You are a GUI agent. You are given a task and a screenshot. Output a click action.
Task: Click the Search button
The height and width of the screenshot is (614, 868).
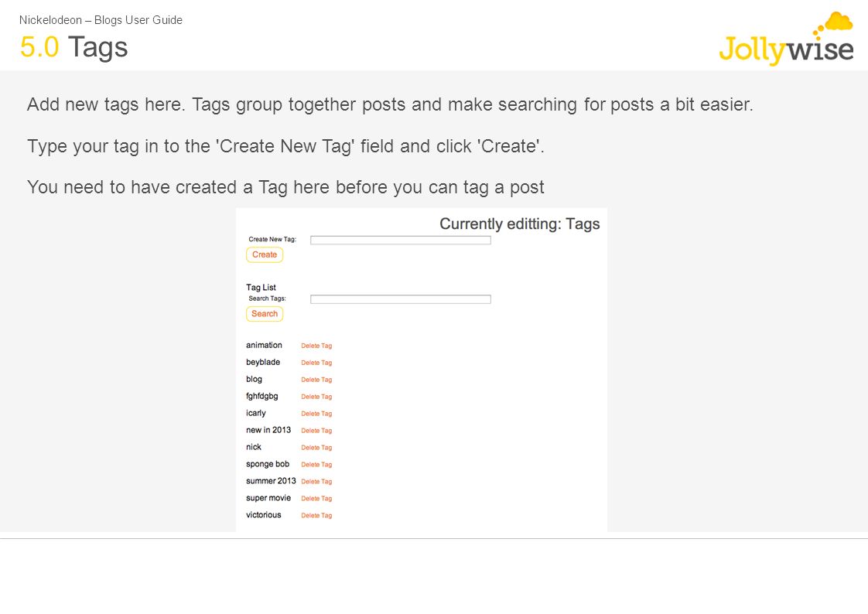click(265, 314)
